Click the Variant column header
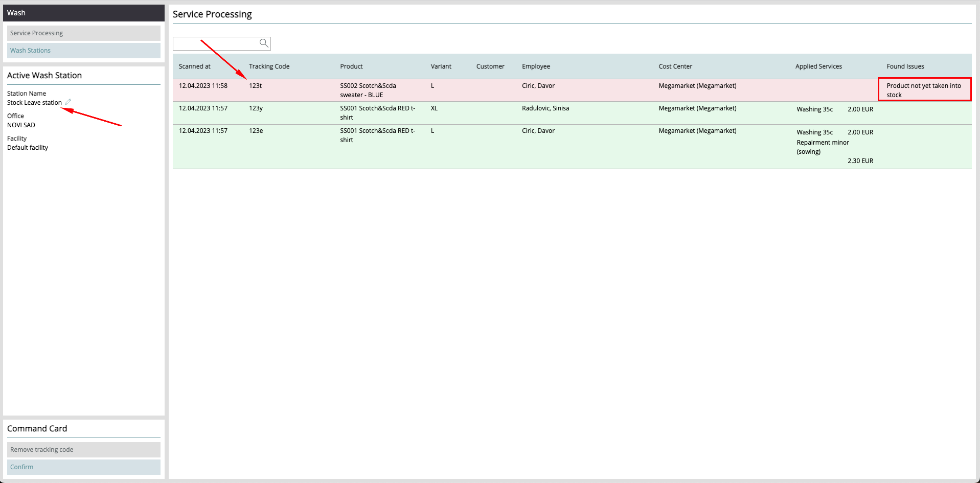The image size is (980, 483). (441, 66)
